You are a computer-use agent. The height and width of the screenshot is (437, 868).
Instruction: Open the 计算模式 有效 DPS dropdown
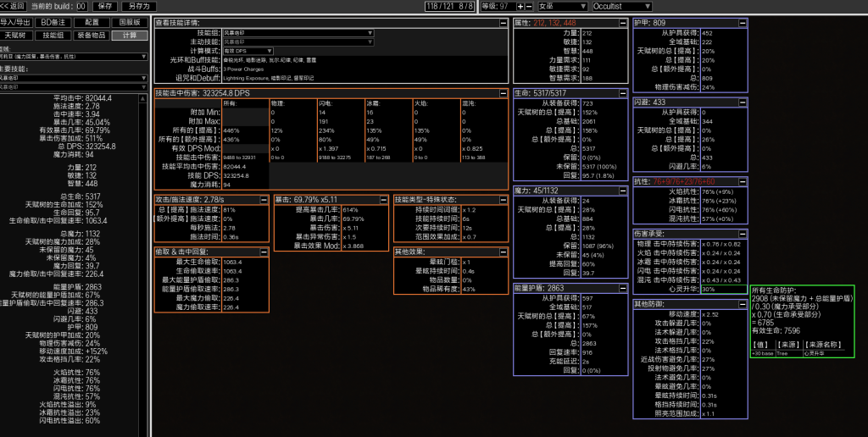(x=248, y=51)
